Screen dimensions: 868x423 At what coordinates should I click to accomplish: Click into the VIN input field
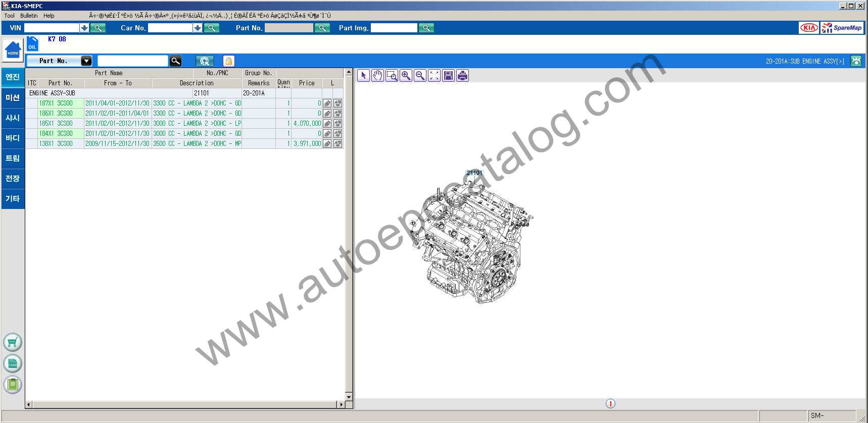(52, 28)
